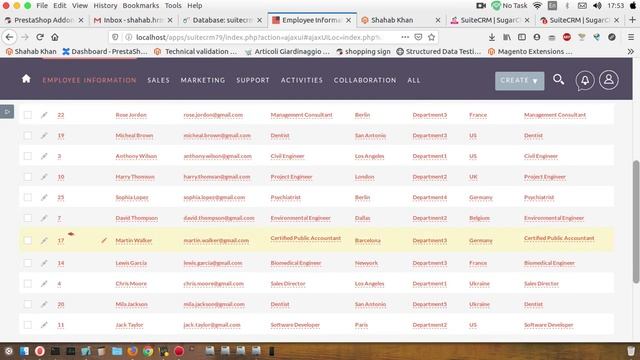Edit record for Chris Moore

[x=44, y=284]
